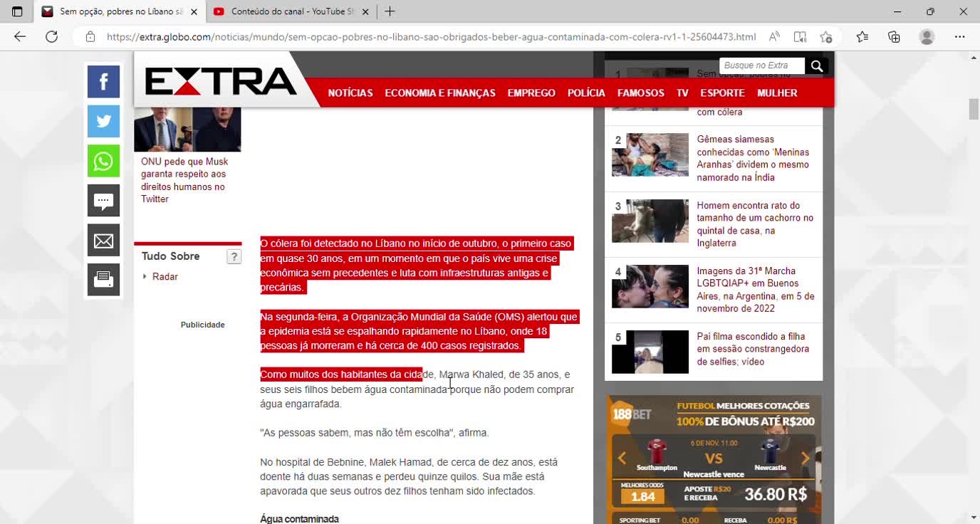Close the Extra news tab
This screenshot has width=980, height=524.
pyautogui.click(x=195, y=11)
